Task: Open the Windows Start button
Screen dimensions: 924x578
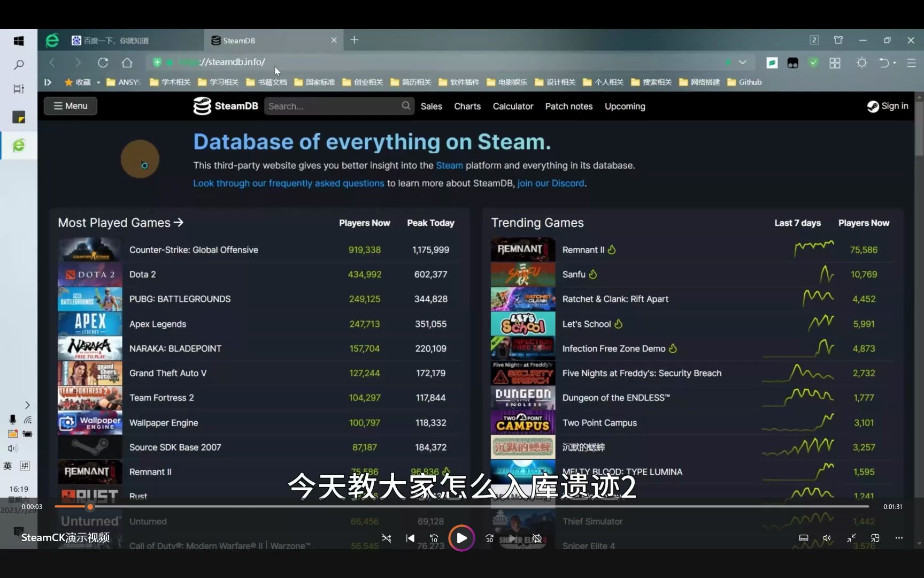Action: (19, 41)
